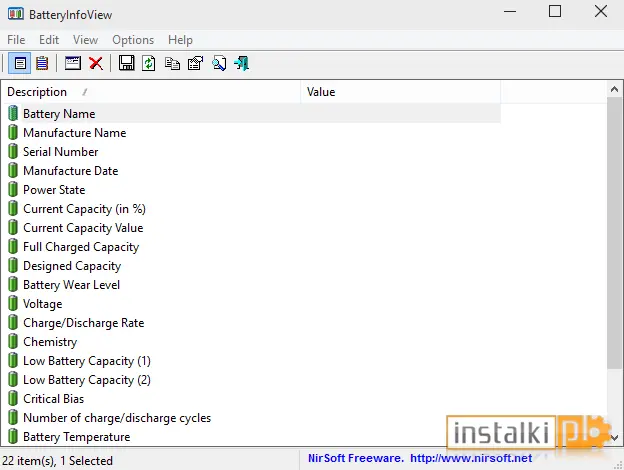
Task: Switch to Battery Information view icon
Action: (x=20, y=63)
